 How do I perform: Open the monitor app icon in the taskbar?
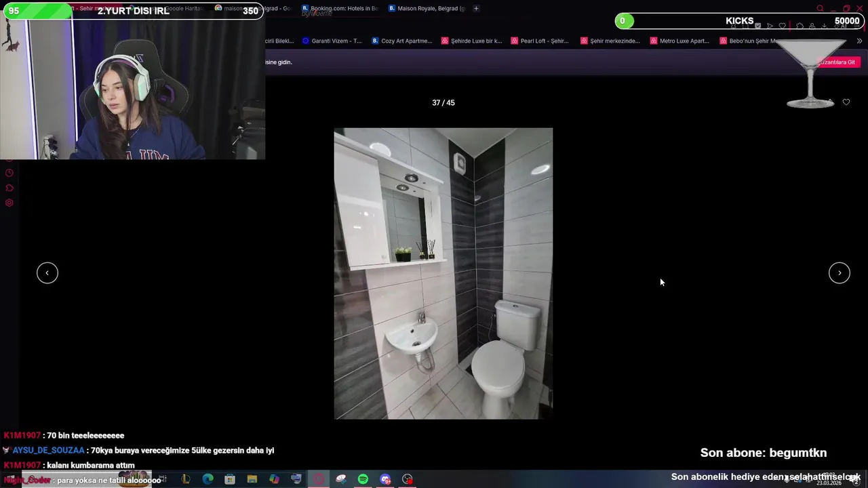[x=296, y=479]
